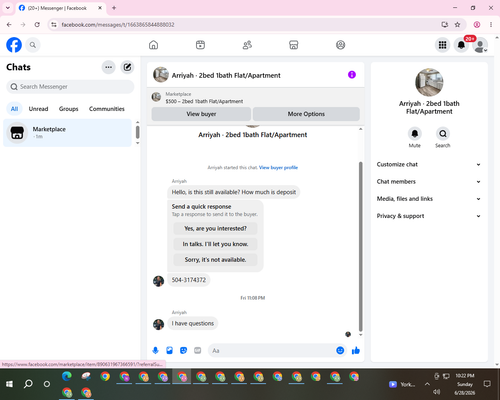The image size is (500, 400).
Task: Expand the Privacy & support section
Action: point(429,216)
